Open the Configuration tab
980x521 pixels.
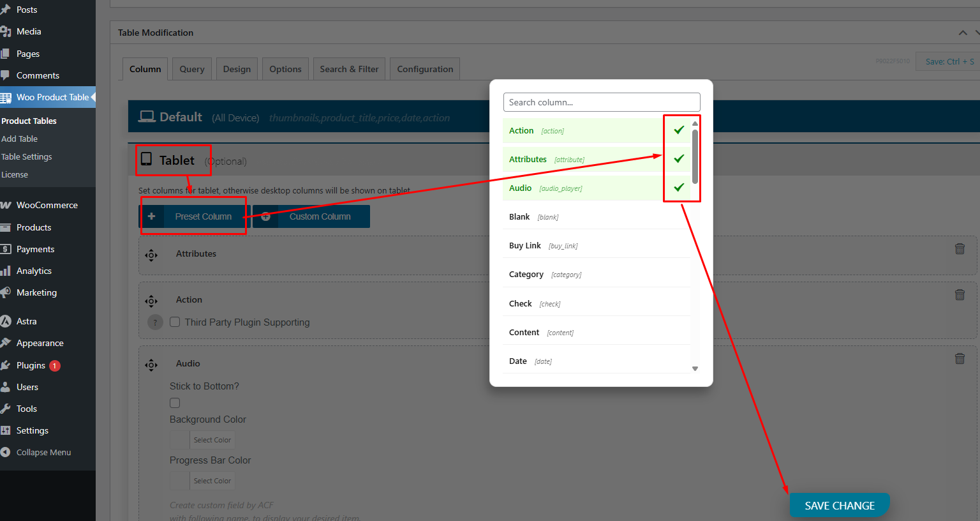(425, 69)
